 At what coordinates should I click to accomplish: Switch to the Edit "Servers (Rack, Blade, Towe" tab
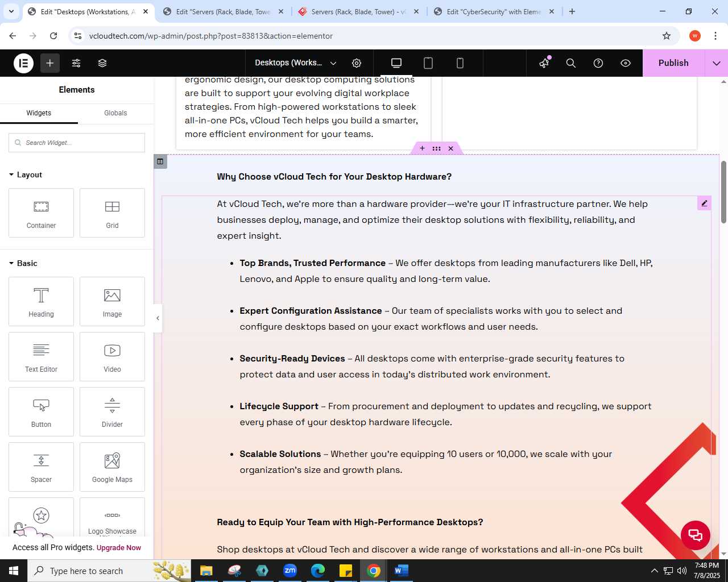click(x=223, y=11)
